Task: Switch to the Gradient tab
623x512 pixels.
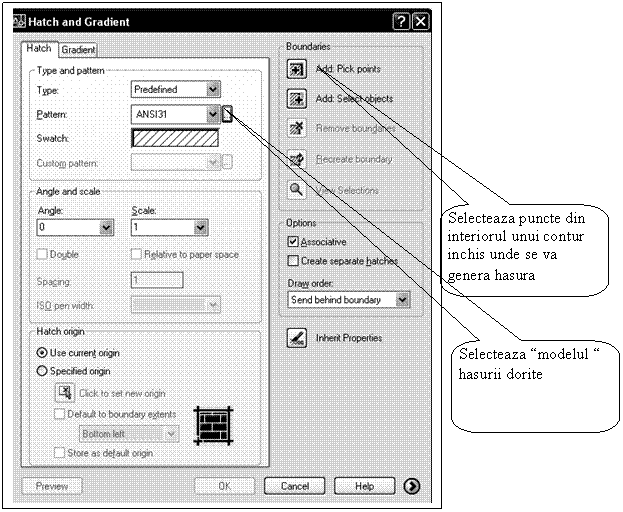Action: tap(78, 49)
